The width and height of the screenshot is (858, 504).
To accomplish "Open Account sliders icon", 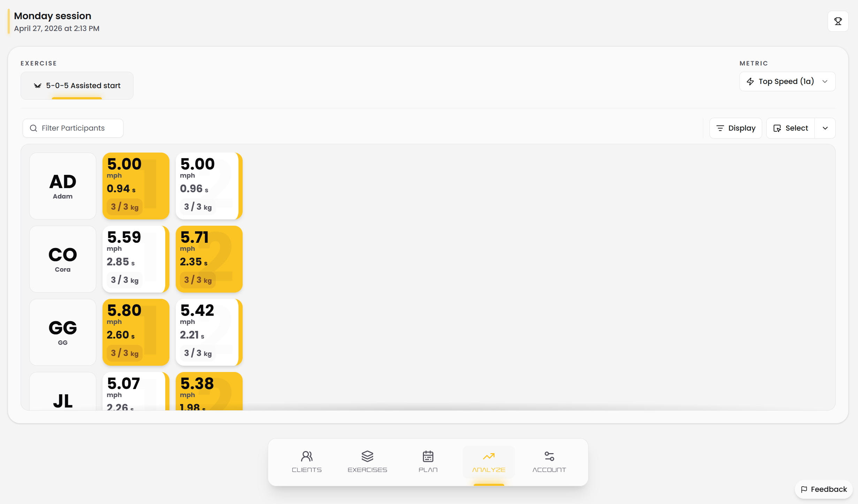I will pyautogui.click(x=549, y=456).
